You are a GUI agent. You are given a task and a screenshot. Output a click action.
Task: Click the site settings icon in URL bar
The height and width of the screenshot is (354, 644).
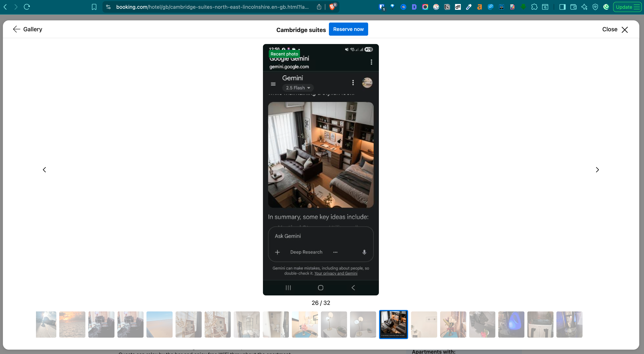point(108,7)
